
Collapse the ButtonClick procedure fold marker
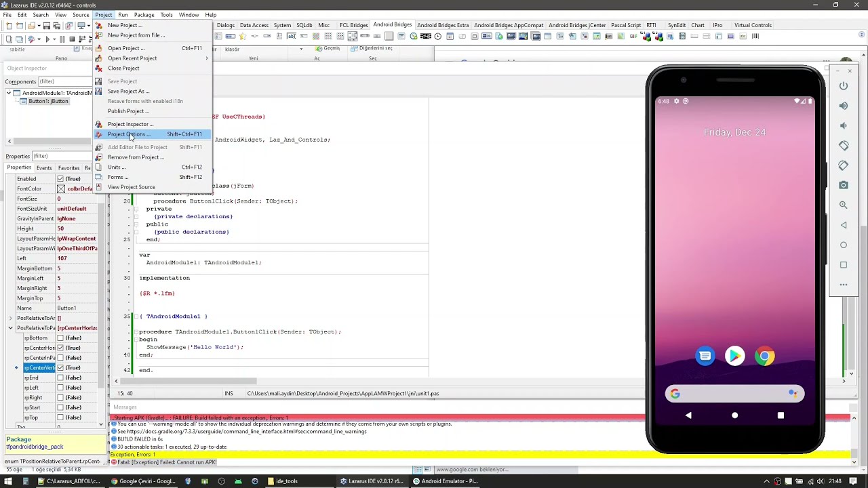[x=136, y=331]
